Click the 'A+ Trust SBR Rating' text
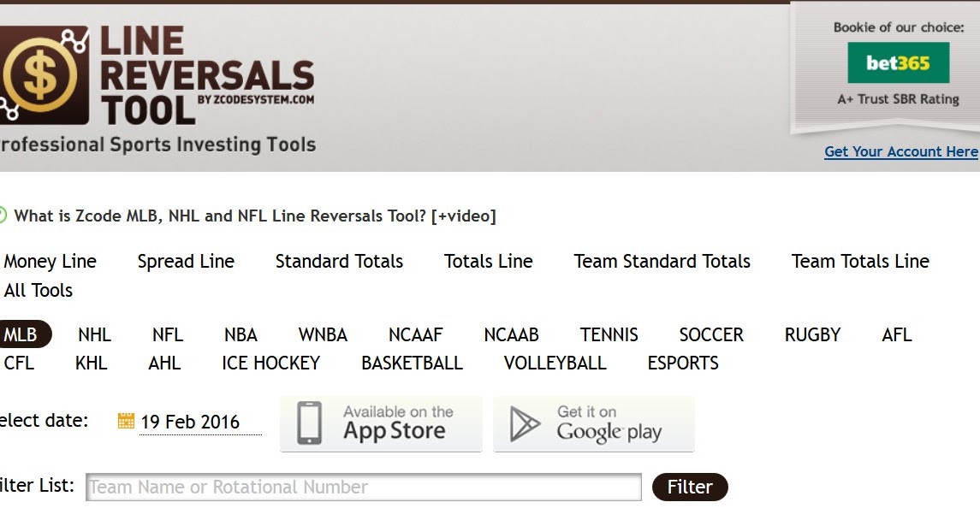 tap(898, 99)
